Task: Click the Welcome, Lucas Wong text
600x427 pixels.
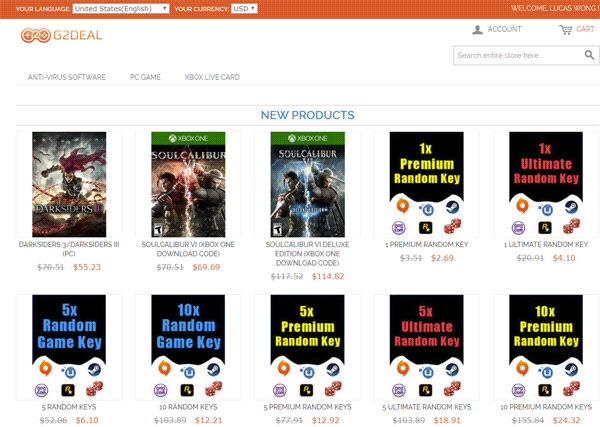Action: (x=553, y=8)
